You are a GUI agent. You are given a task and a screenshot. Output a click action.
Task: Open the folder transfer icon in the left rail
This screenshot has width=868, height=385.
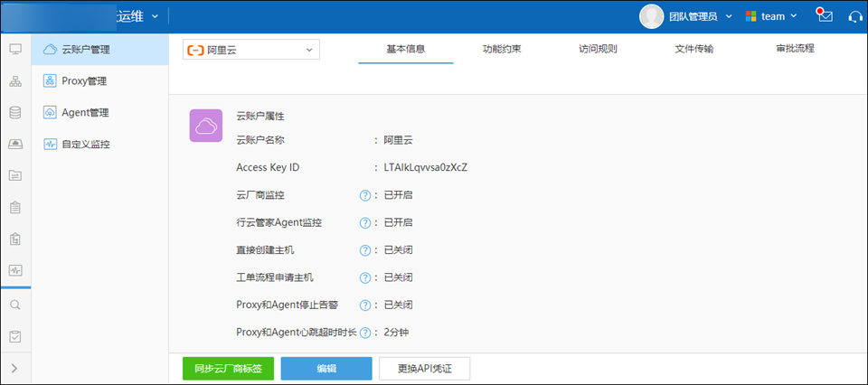15,176
